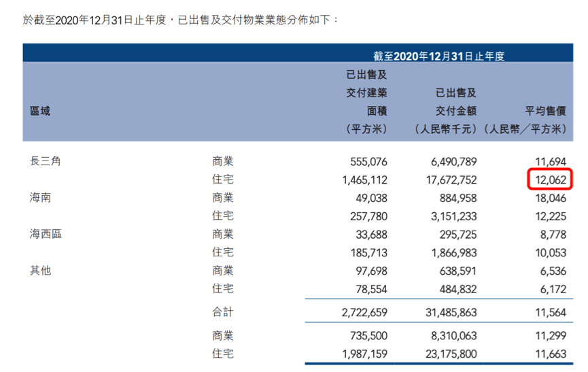Click 住宅 in the row with 1,987,159

click(223, 354)
